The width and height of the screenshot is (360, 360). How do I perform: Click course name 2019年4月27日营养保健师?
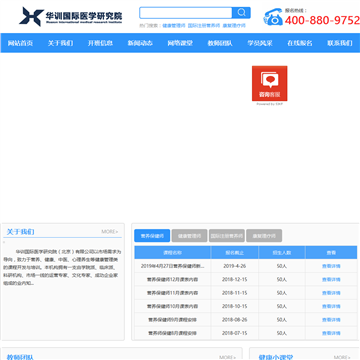(x=172, y=266)
